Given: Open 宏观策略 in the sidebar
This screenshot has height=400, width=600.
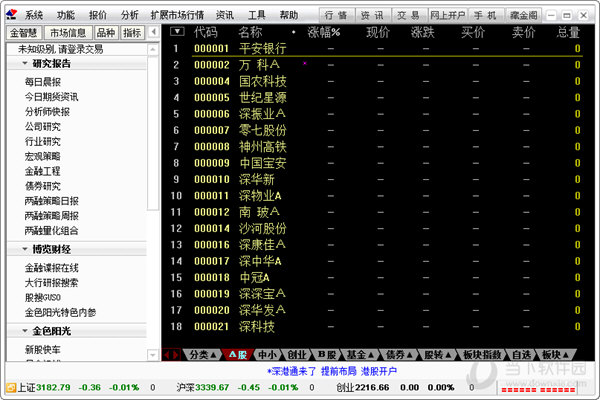Looking at the screenshot, I should click(x=43, y=156).
